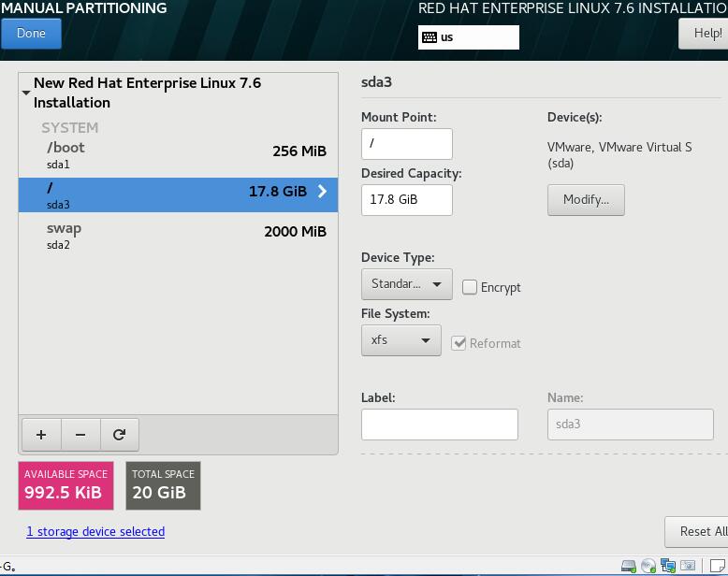Click the Done button

point(31,34)
